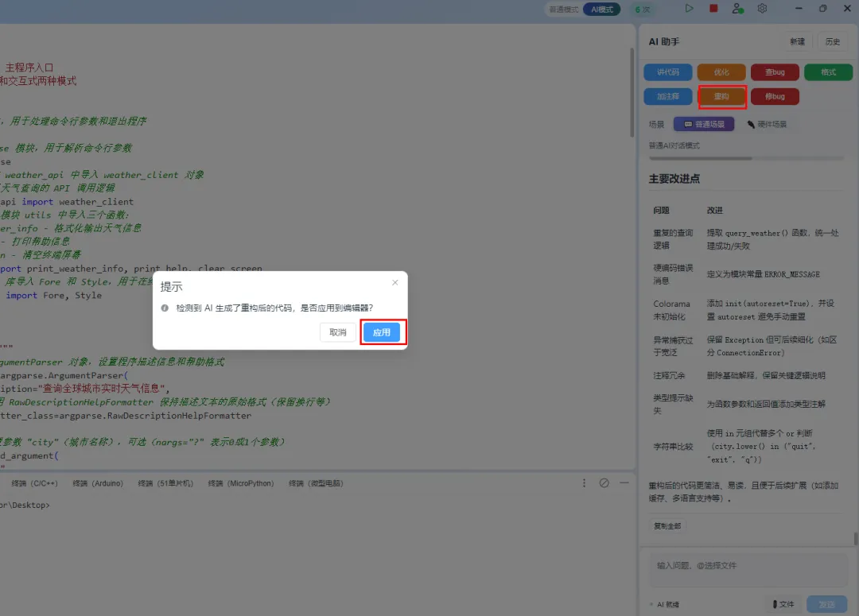
Task: Create new AI chat with 新建
Action: 797,41
